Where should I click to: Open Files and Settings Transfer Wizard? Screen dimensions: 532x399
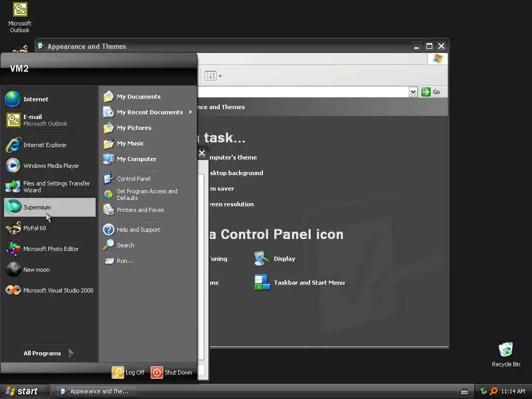tap(49, 187)
